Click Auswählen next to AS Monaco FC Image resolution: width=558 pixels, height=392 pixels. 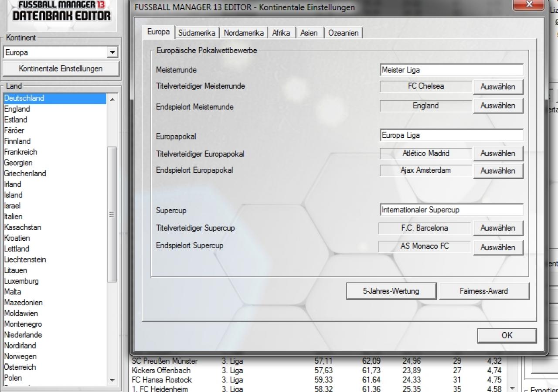(x=498, y=247)
